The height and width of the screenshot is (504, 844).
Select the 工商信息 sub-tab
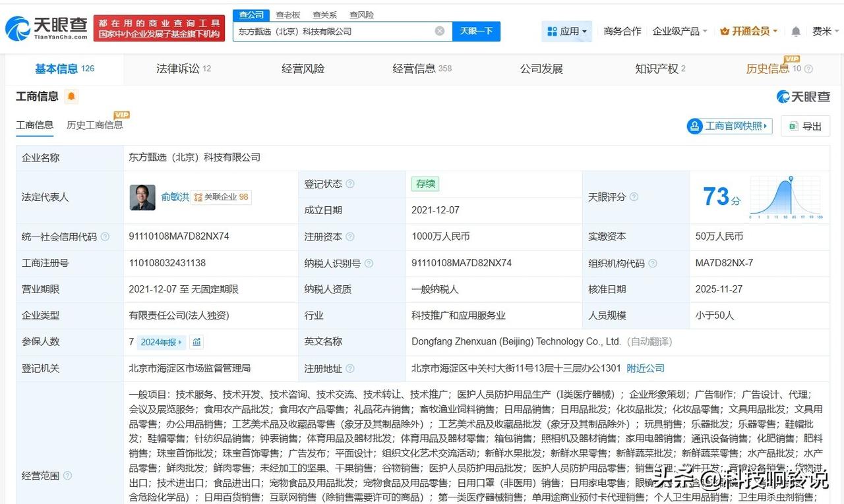tap(35, 125)
